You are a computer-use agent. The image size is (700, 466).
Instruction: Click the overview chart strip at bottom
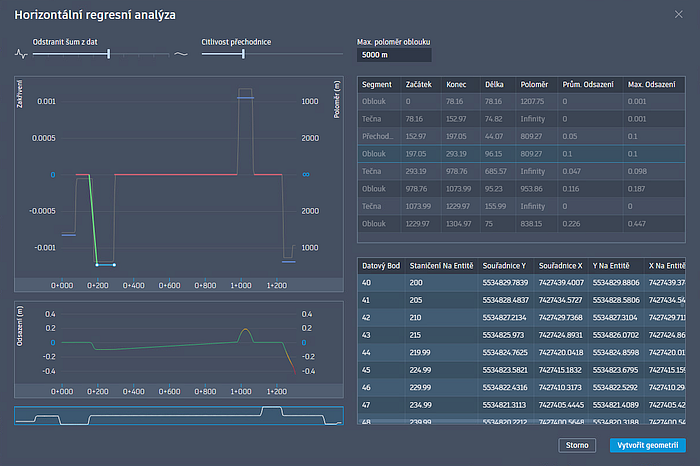tap(179, 415)
